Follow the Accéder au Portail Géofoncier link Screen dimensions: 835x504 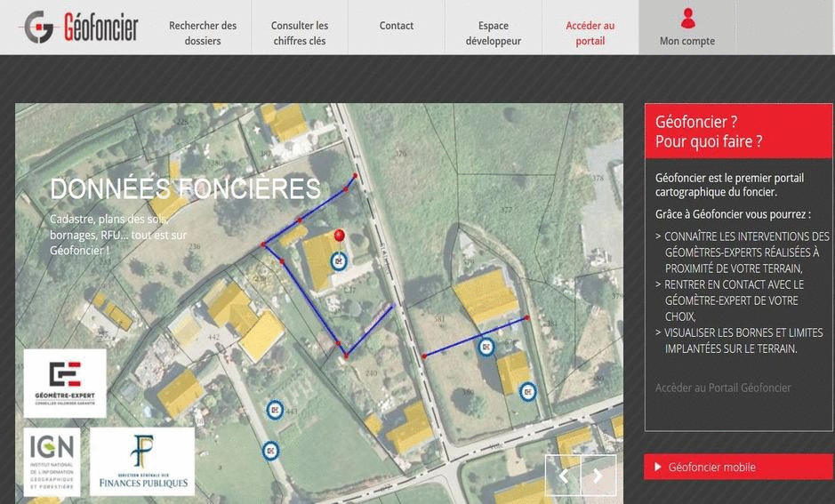723,388
